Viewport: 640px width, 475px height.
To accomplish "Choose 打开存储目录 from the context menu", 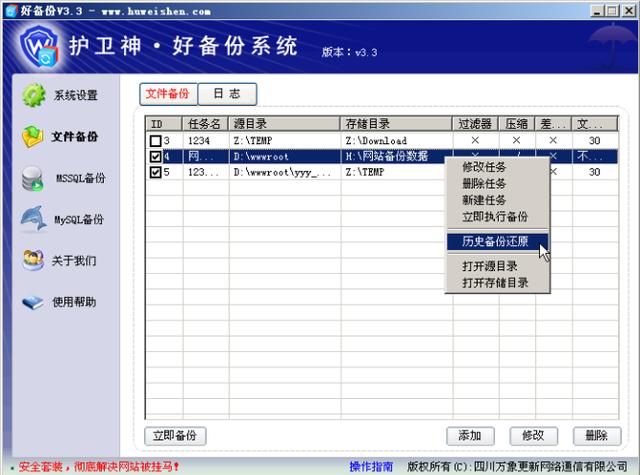I will click(495, 283).
